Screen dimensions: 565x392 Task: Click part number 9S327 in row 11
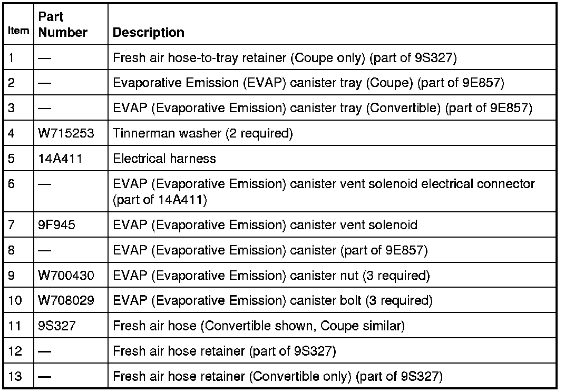tap(57, 326)
